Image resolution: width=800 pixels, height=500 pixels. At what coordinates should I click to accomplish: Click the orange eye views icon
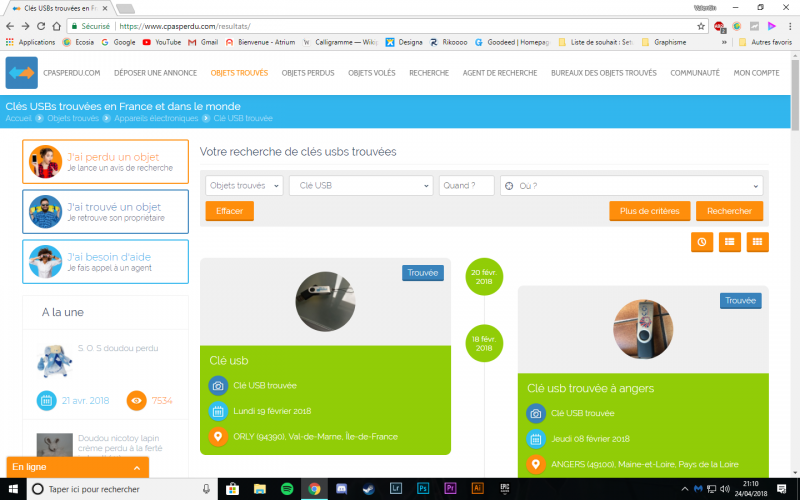(x=136, y=401)
